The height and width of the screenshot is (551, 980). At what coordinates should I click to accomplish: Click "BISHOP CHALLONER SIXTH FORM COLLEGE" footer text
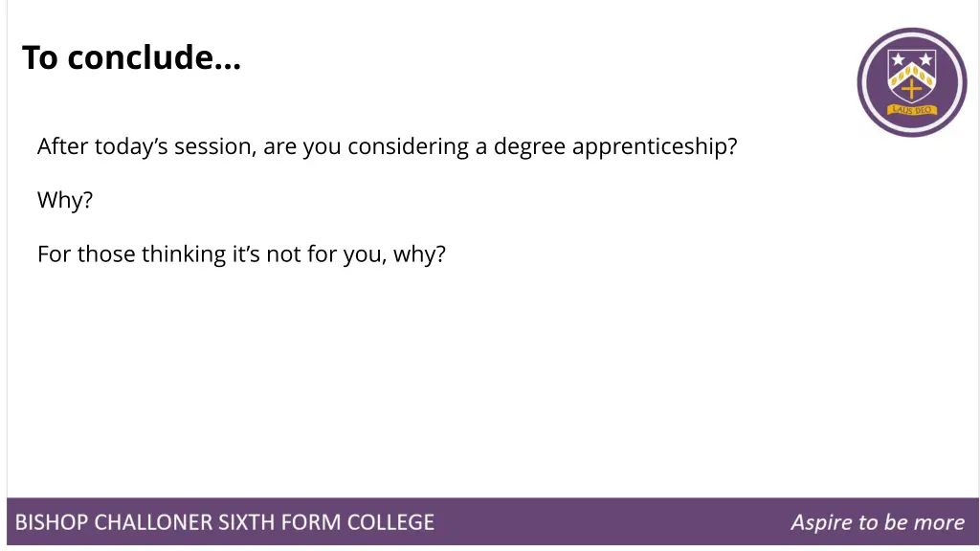(224, 522)
